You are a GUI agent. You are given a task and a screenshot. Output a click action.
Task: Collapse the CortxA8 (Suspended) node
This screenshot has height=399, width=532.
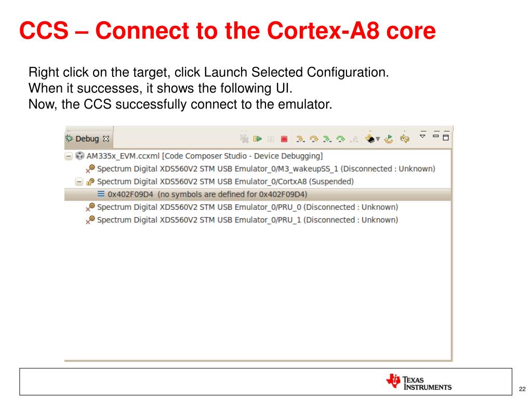coord(79,182)
